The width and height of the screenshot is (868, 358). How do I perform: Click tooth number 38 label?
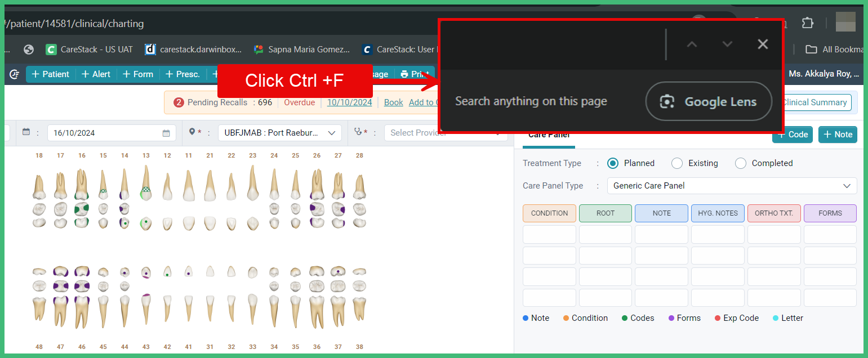coord(359,347)
